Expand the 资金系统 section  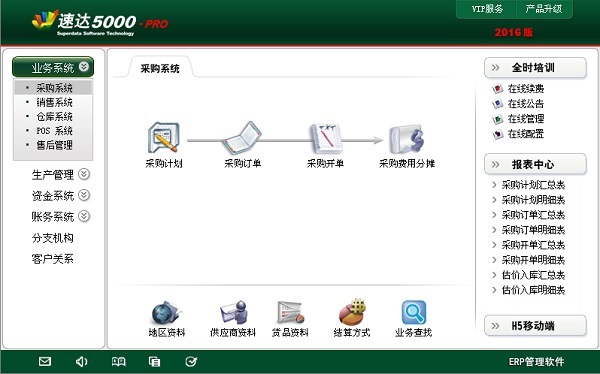(x=84, y=195)
